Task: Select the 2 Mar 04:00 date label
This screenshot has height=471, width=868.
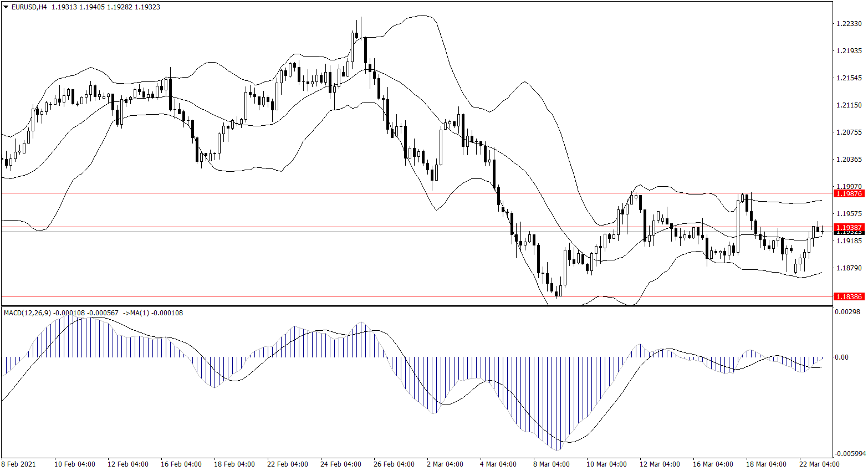Action: (x=445, y=464)
